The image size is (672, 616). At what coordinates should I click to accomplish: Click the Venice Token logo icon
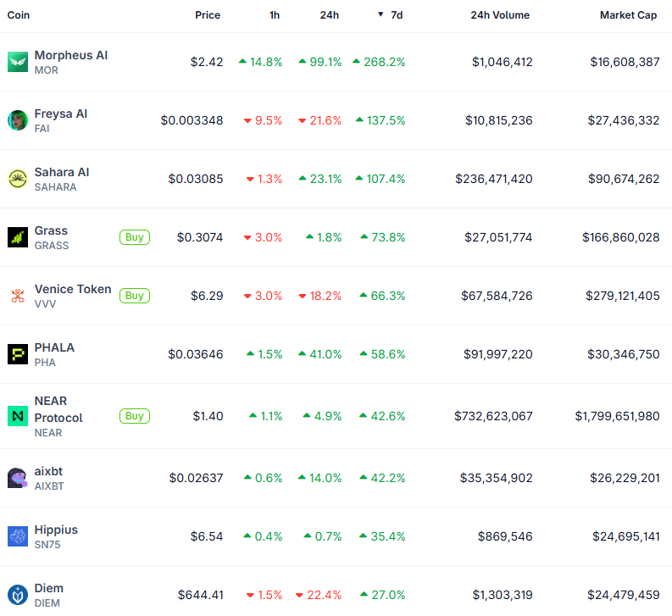pos(18,296)
